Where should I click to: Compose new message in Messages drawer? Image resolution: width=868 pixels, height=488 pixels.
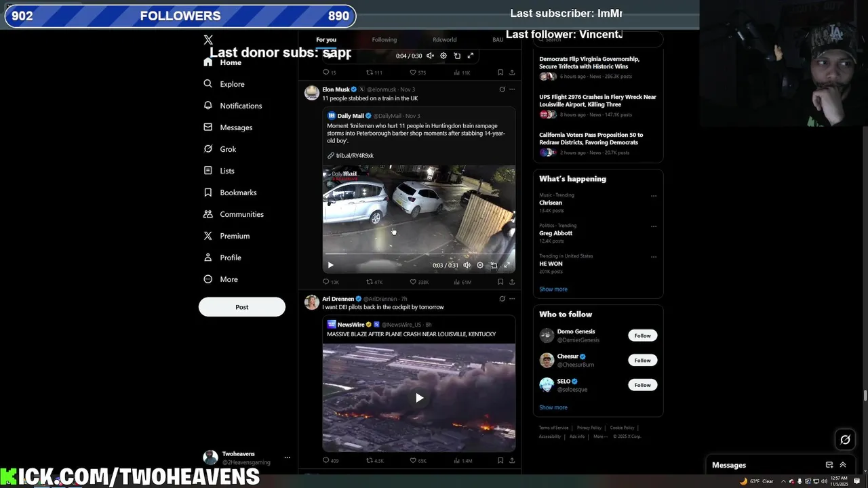click(x=829, y=465)
